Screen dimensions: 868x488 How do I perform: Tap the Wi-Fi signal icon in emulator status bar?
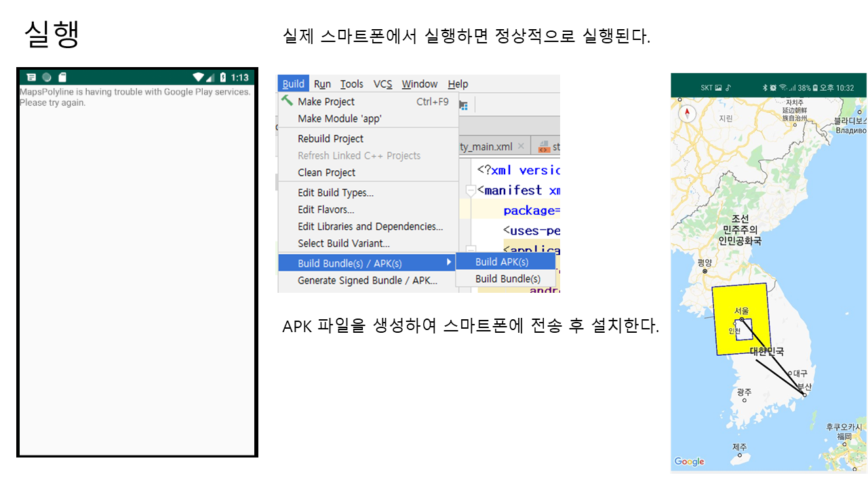[x=198, y=77]
